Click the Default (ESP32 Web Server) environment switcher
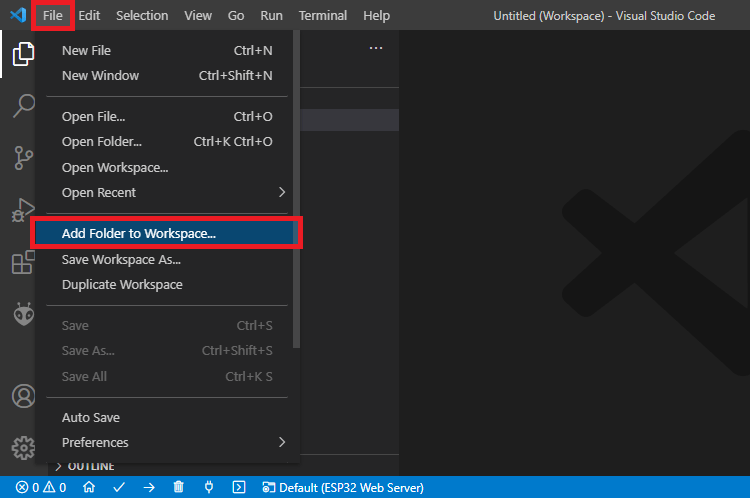750x498 pixels. pos(343,488)
